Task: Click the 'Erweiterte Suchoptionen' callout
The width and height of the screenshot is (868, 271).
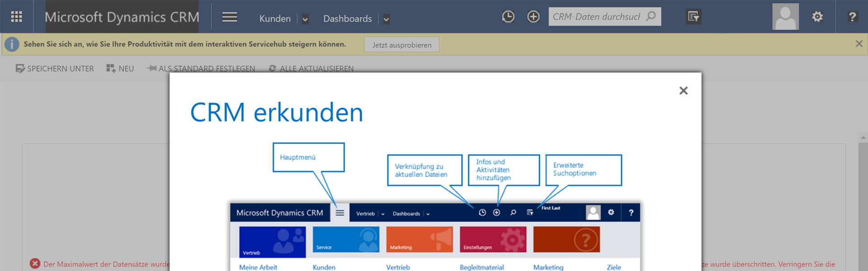Action: click(x=584, y=170)
